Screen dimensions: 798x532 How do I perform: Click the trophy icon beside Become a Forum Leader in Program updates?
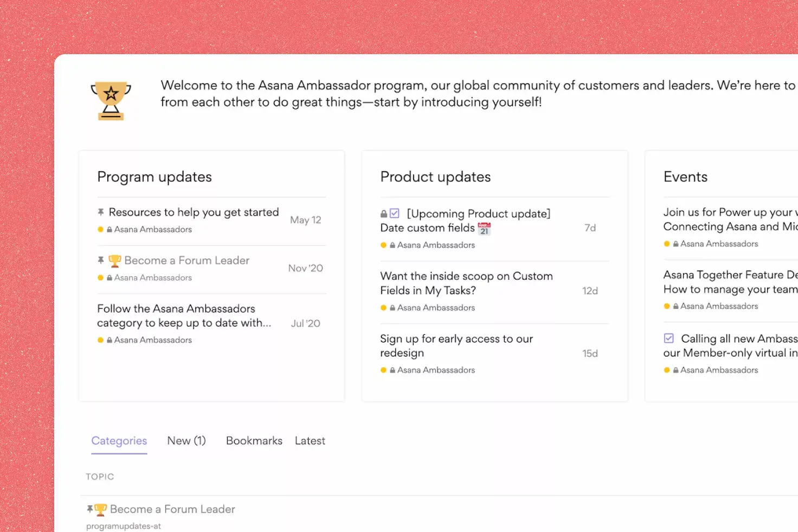click(114, 261)
